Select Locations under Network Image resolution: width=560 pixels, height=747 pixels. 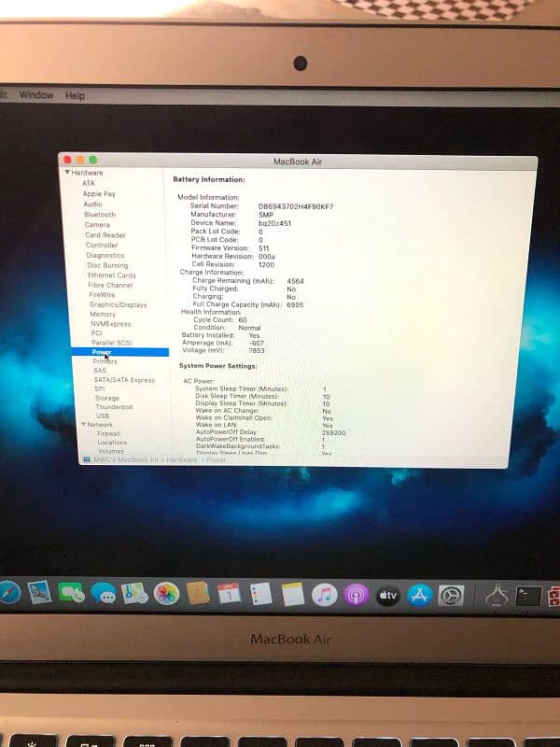[x=112, y=442]
